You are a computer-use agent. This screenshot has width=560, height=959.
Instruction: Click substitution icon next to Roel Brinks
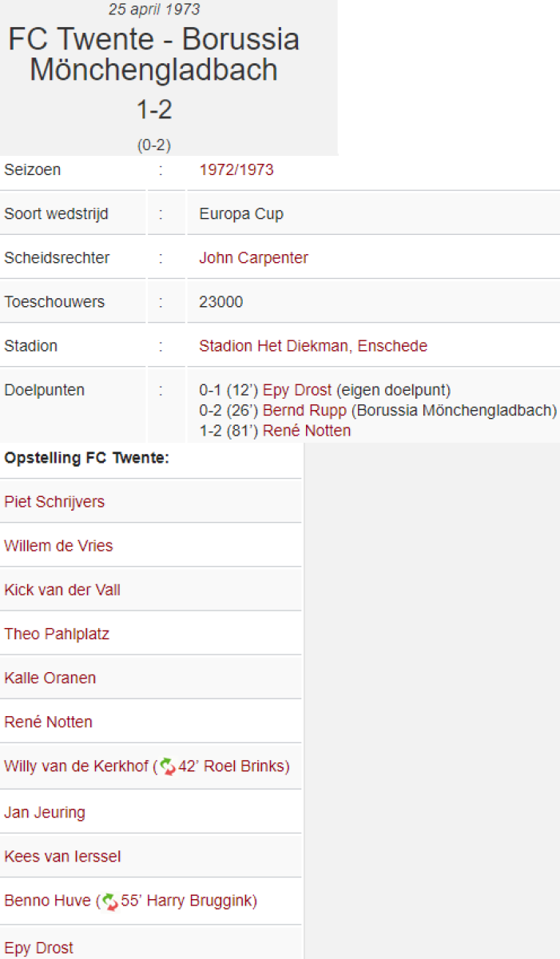(168, 766)
